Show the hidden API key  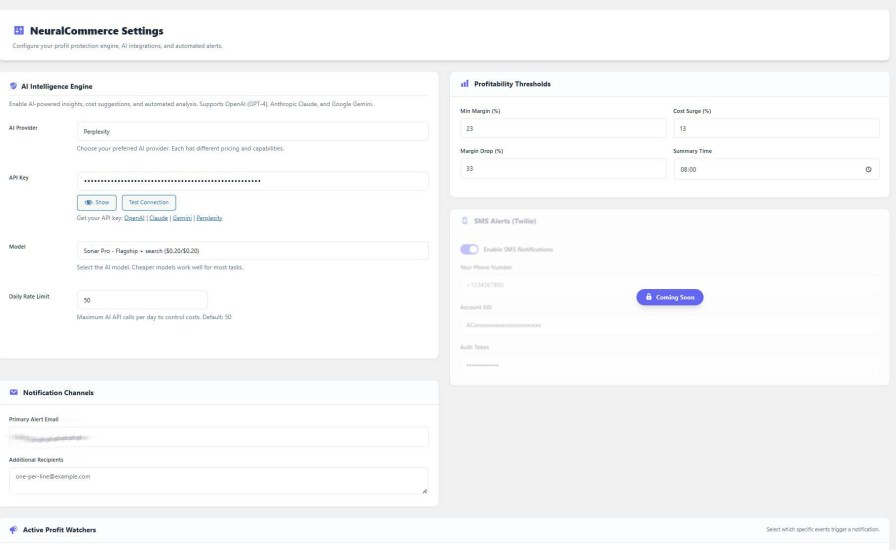[97, 202]
